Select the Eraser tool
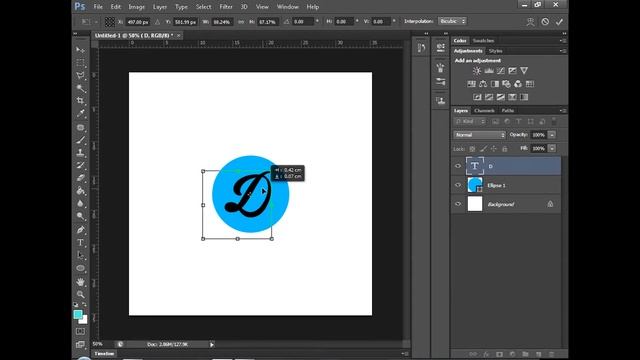 point(80,178)
